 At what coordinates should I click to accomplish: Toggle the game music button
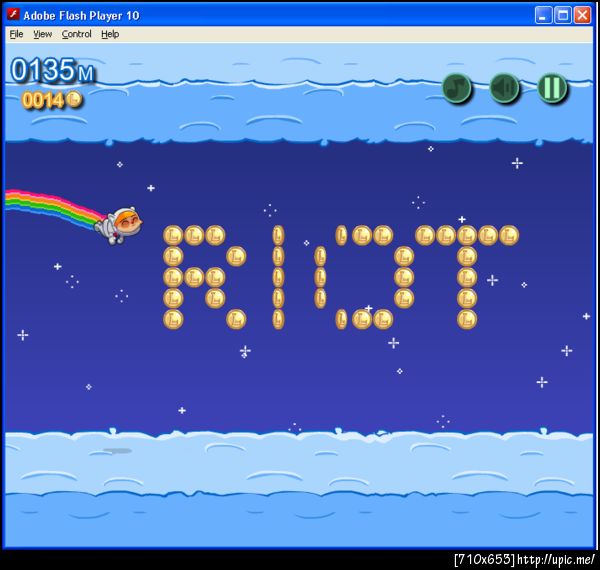pyautogui.click(x=457, y=88)
